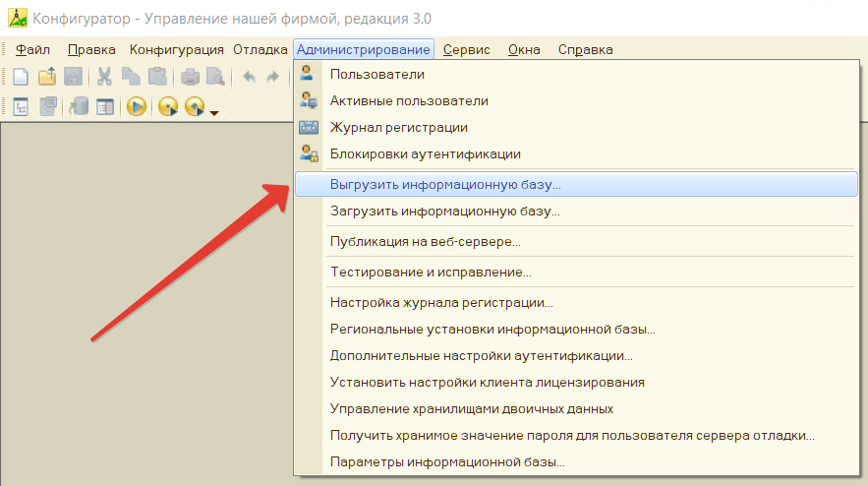Open Дополнительные настройки аутентификации...
This screenshot has height=486, width=868.
pyautogui.click(x=576, y=356)
